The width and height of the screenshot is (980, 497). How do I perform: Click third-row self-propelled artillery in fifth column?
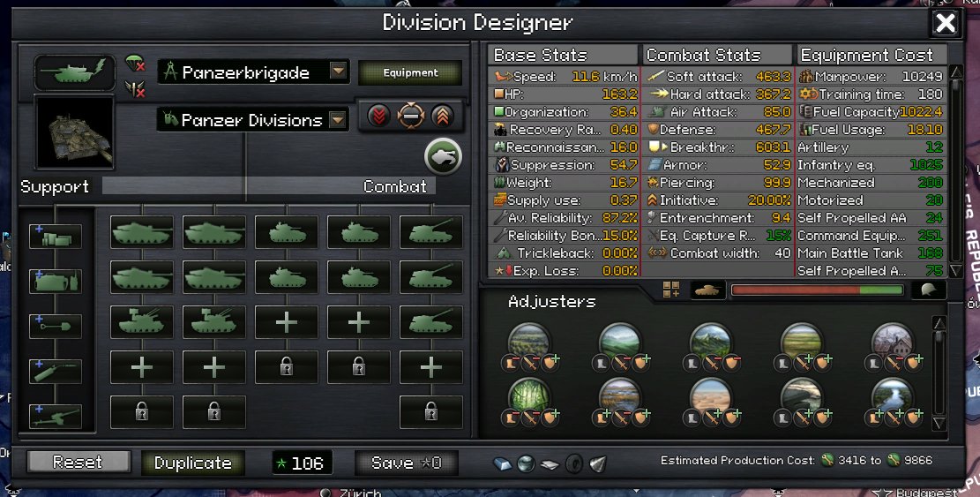[430, 322]
